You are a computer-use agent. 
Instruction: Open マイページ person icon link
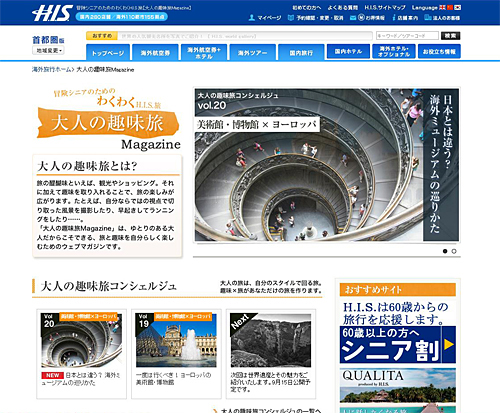coord(252,18)
